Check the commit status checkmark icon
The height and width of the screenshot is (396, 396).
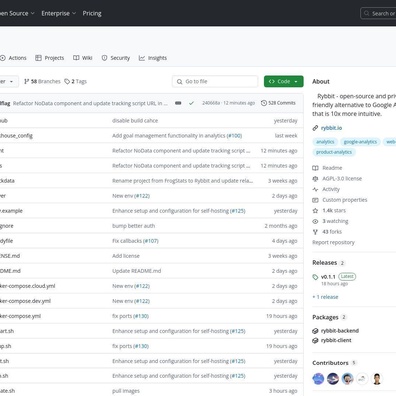pyautogui.click(x=191, y=103)
